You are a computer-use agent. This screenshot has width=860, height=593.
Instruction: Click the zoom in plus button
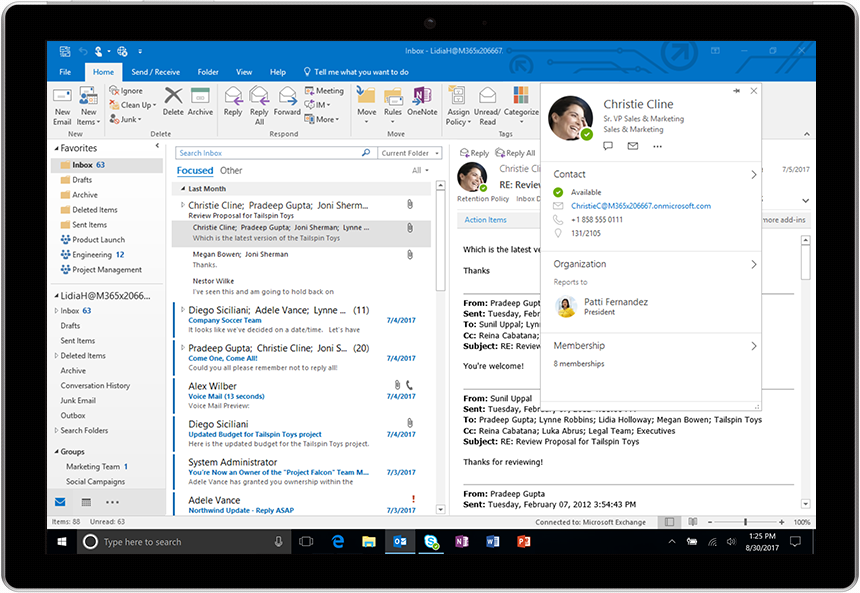click(781, 522)
